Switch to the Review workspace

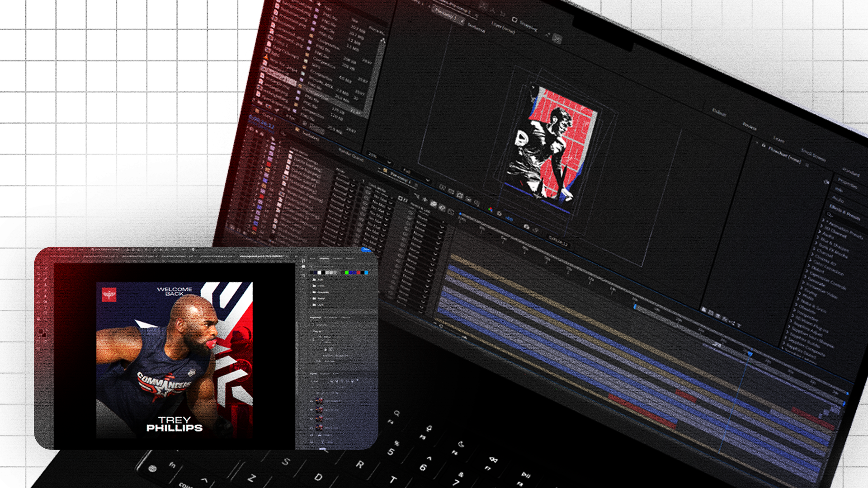750,127
